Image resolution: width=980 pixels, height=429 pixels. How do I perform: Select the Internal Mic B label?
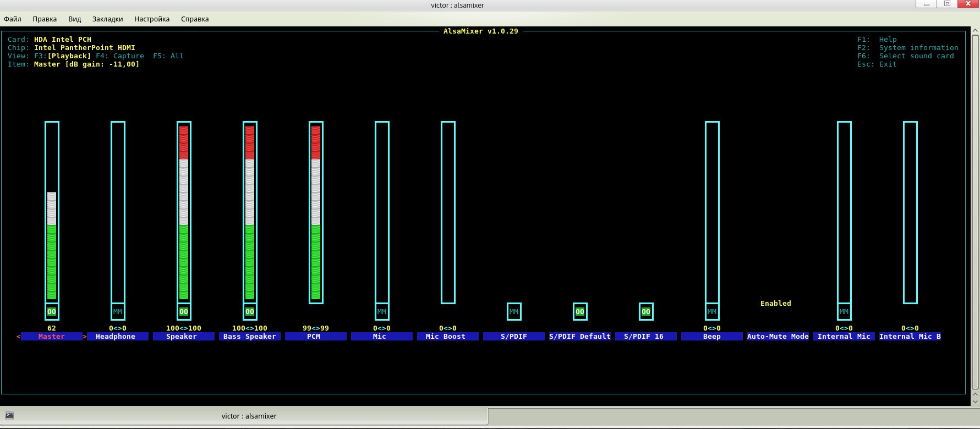click(x=910, y=337)
